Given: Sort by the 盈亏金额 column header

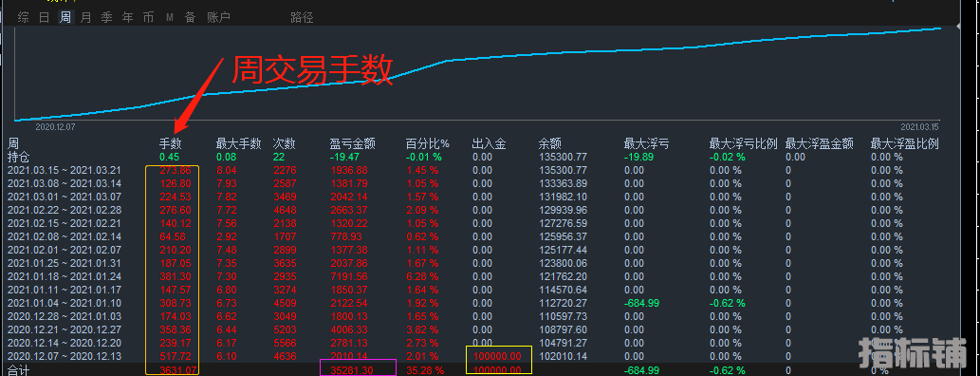Looking at the screenshot, I should click(x=353, y=144).
